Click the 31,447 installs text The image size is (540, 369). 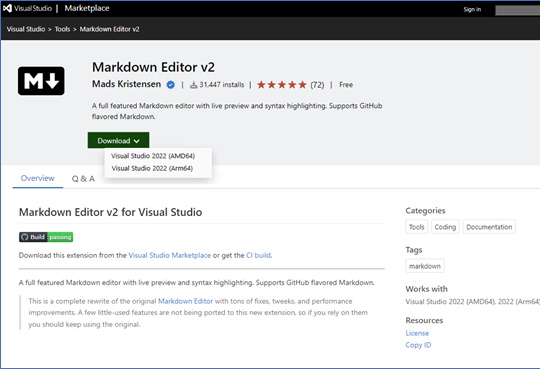[x=222, y=85]
